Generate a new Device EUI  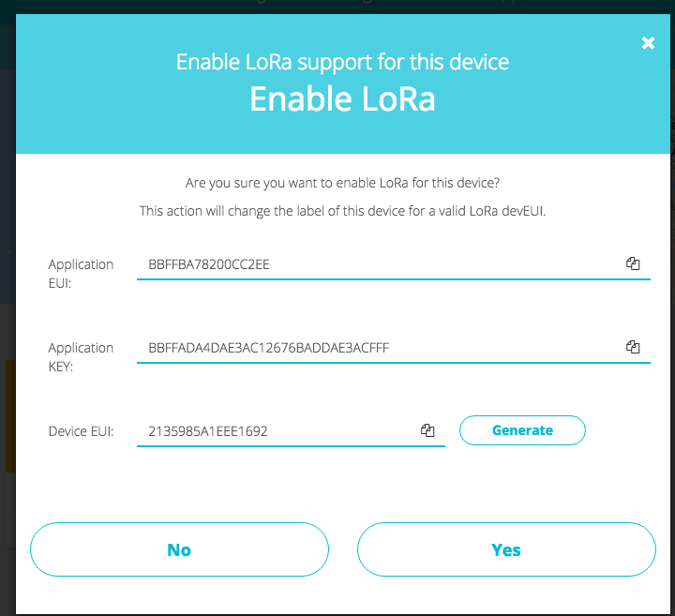pyautogui.click(x=522, y=430)
